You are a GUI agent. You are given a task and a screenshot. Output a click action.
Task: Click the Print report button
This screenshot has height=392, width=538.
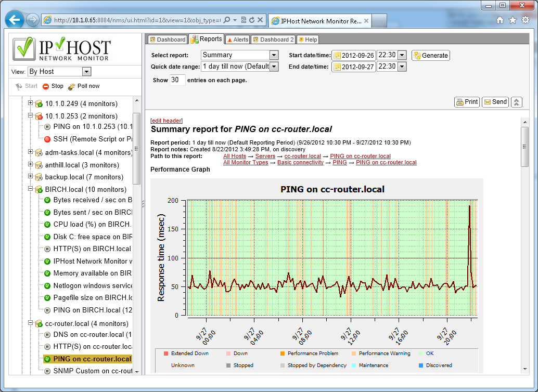pyautogui.click(x=467, y=102)
